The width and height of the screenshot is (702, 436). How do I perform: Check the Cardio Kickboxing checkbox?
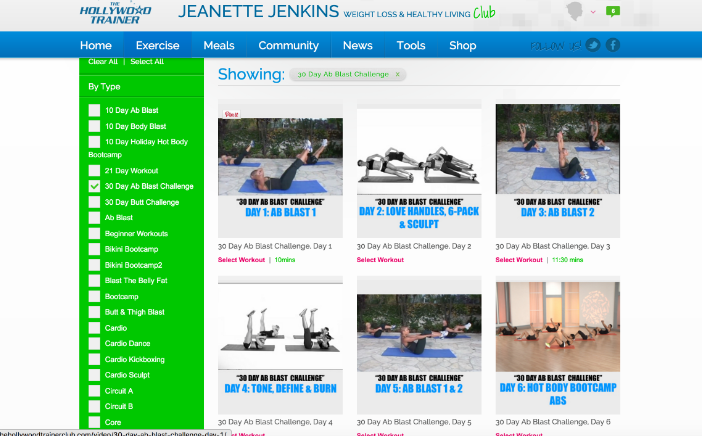94,359
